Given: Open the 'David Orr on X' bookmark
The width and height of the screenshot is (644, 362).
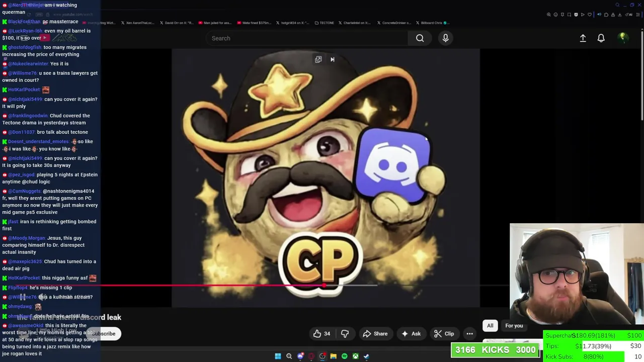Looking at the screenshot, I should click(x=177, y=23).
